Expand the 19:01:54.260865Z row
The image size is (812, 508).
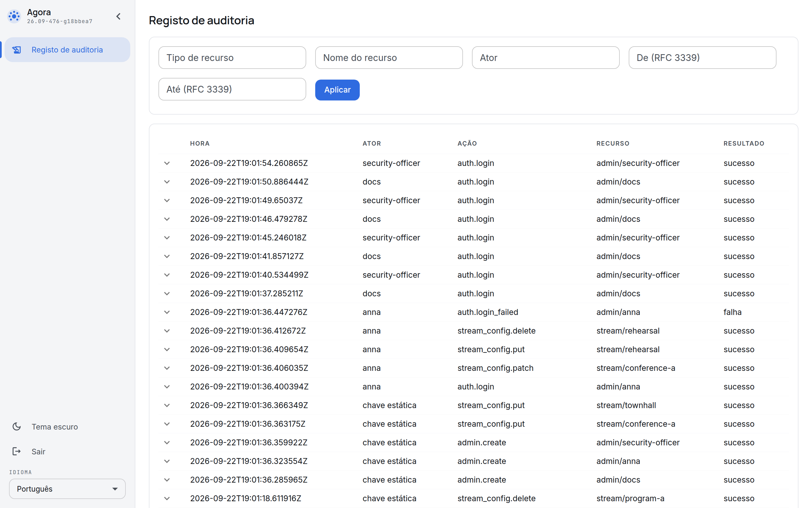[x=167, y=163]
